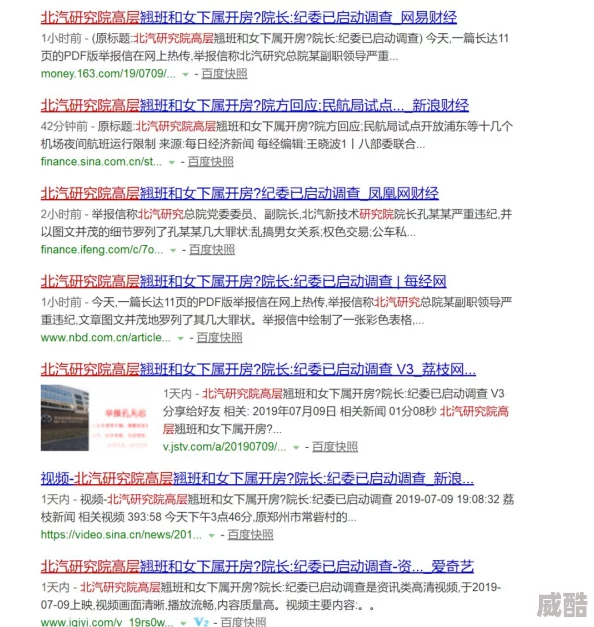Expand dropdown arrow next to video.sina.cn URL

(211, 535)
